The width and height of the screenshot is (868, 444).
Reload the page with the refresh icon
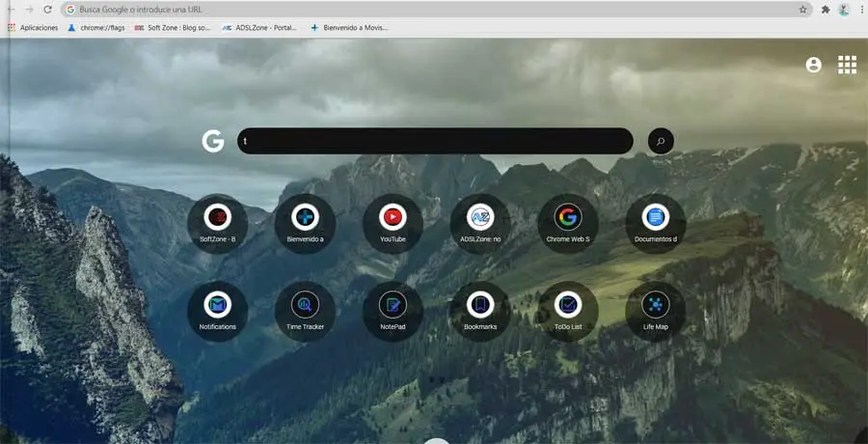point(47,10)
